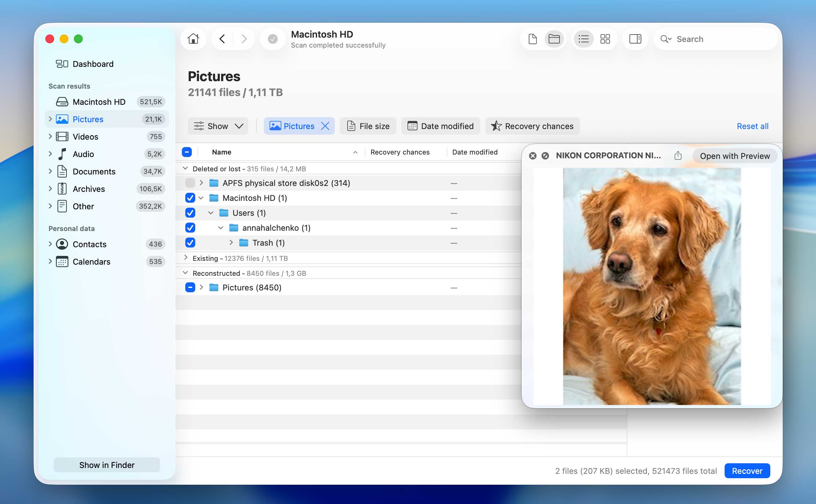Uncheck the Trash (1) checkbox
This screenshot has width=816, height=504.
[190, 243]
